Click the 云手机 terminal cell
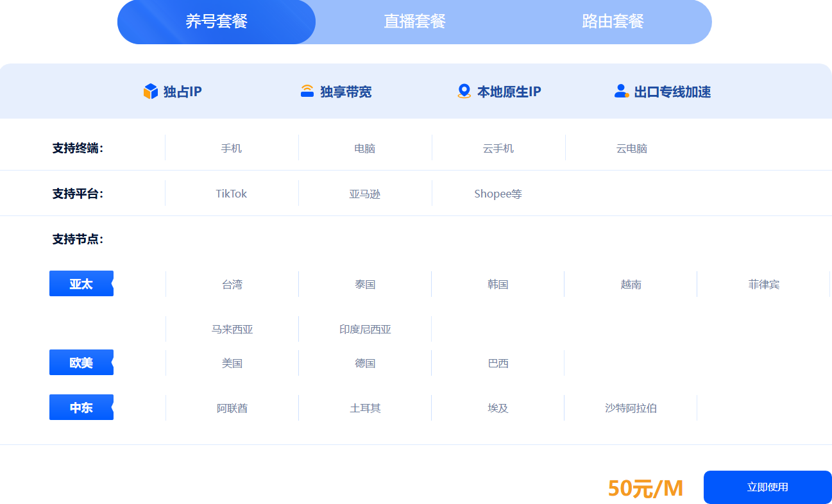Image resolution: width=832 pixels, height=504 pixels. (498, 148)
